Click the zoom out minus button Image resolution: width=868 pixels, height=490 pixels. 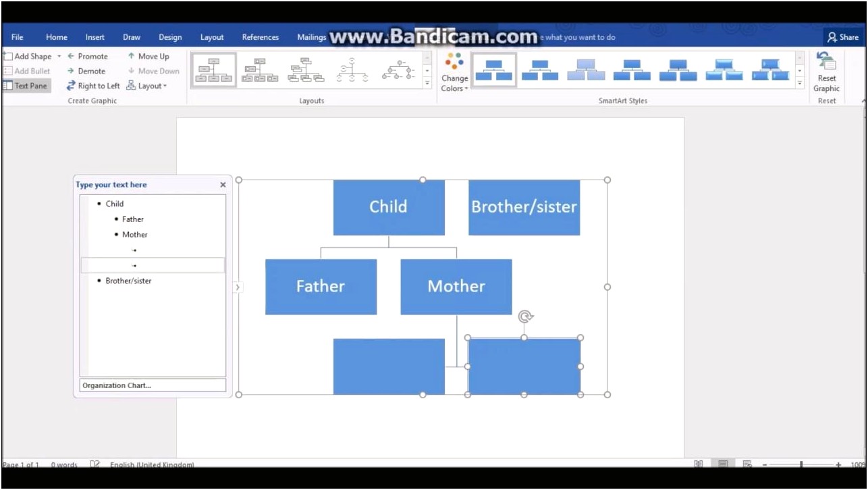click(765, 464)
